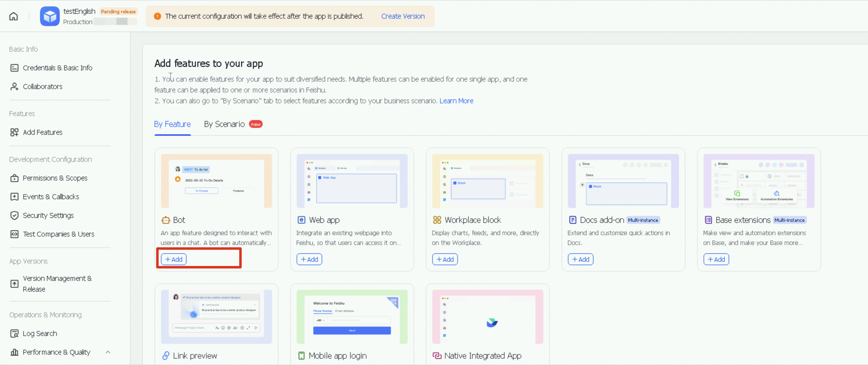Screen dimensions: 868x365
Task: Open the testEnglish app cube icon
Action: pyautogui.click(x=50, y=16)
